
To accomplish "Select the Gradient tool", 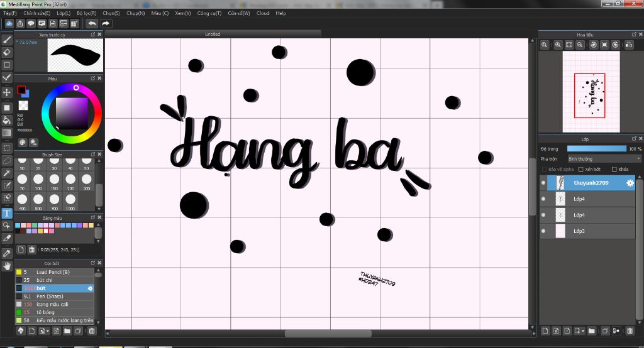I will [7, 133].
